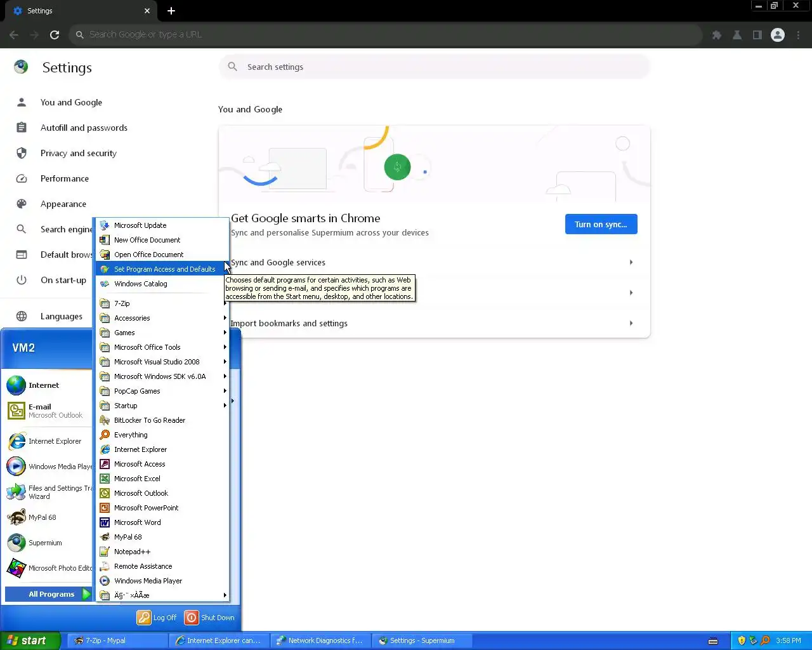Launch Notepad++
The image size is (812, 650).
(162, 552)
